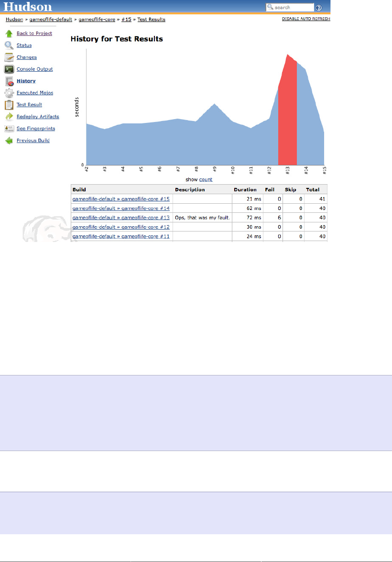Screen dimensions: 392x562
Task: Open the Test Result sidebar link
Action: 29,105
